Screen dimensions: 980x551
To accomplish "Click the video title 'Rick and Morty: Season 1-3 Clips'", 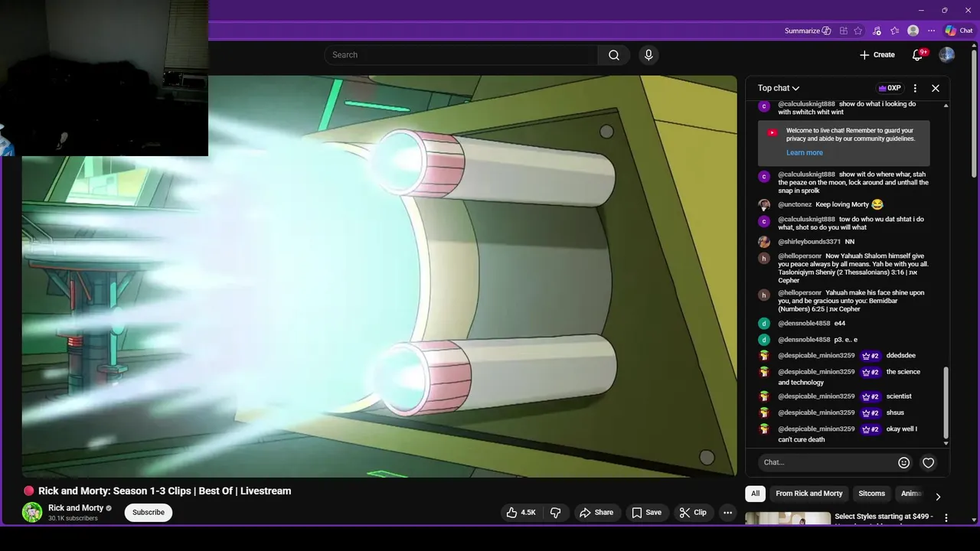I will [x=165, y=491].
